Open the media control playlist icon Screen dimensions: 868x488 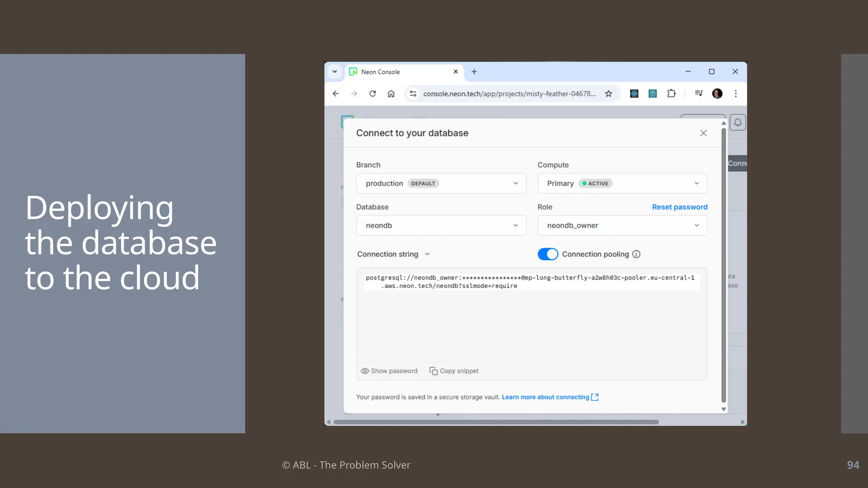[x=699, y=94]
